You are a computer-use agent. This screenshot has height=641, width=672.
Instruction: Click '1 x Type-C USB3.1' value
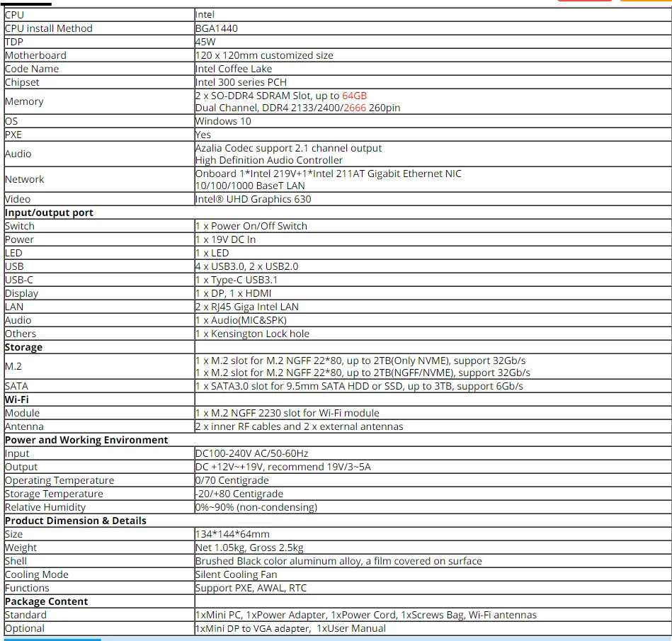coord(237,280)
